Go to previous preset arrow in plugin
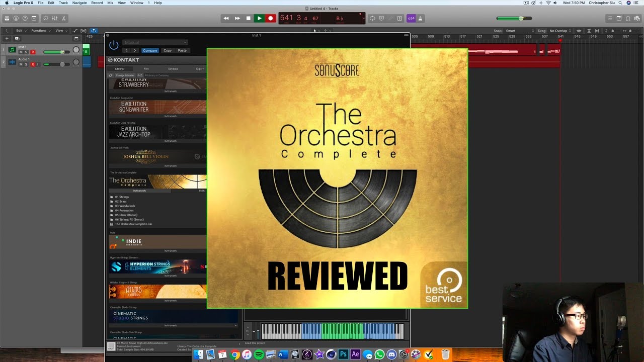 tap(126, 50)
